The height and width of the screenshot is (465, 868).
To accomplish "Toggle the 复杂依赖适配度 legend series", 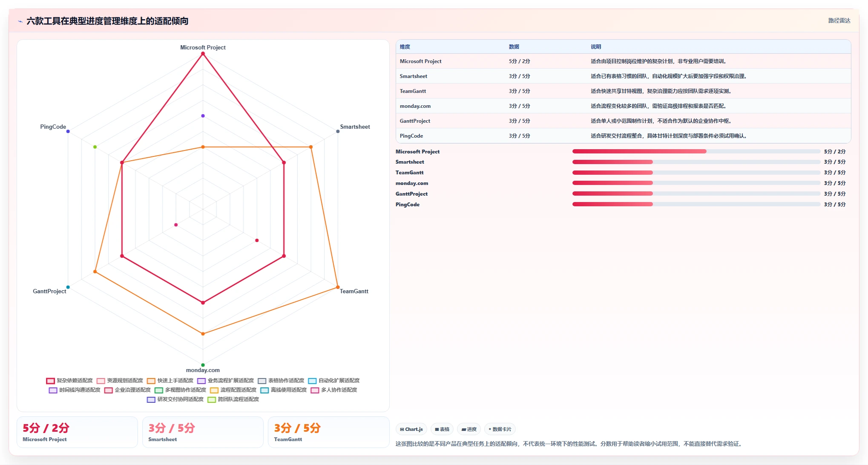I will (x=69, y=381).
